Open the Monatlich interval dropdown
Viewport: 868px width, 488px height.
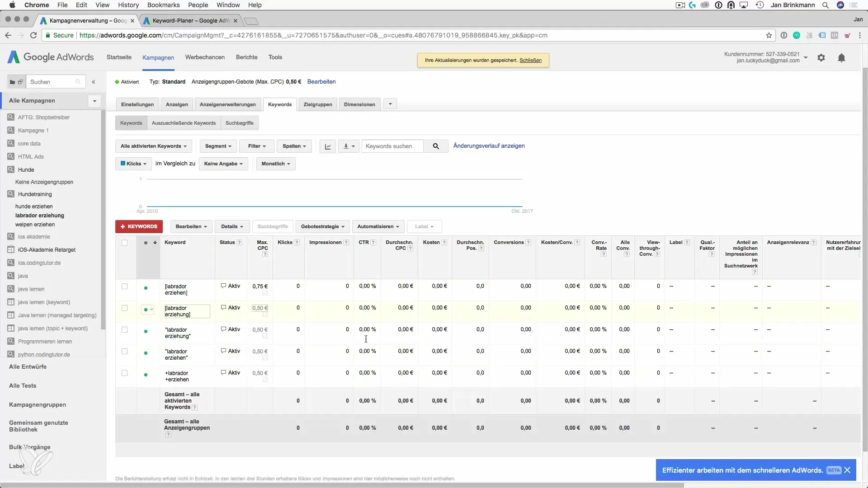pyautogui.click(x=276, y=164)
